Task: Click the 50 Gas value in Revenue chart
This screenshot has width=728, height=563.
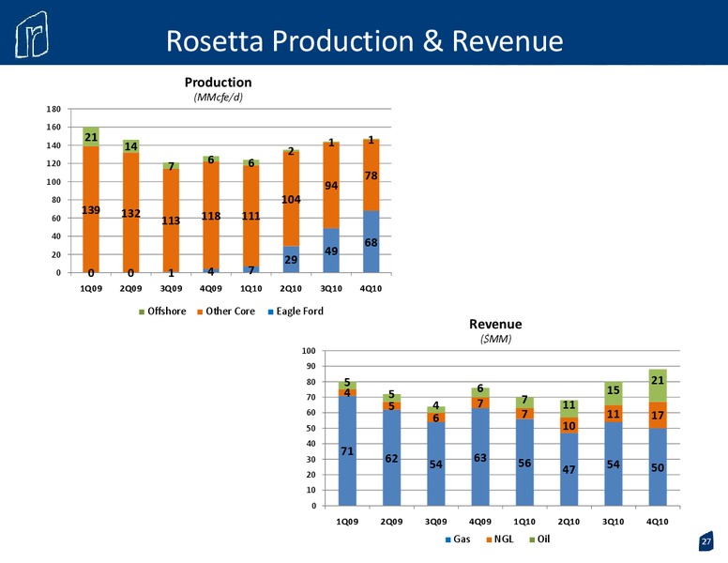Action: [658, 468]
